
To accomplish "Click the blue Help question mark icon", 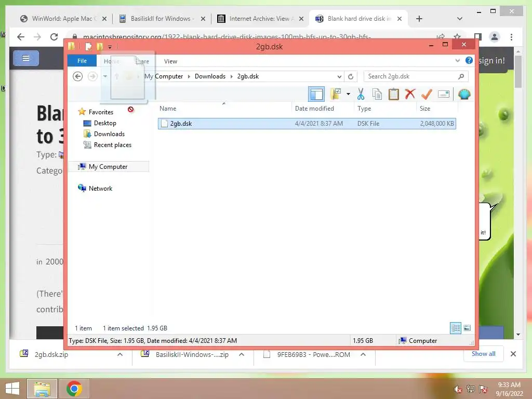I will coord(469,61).
